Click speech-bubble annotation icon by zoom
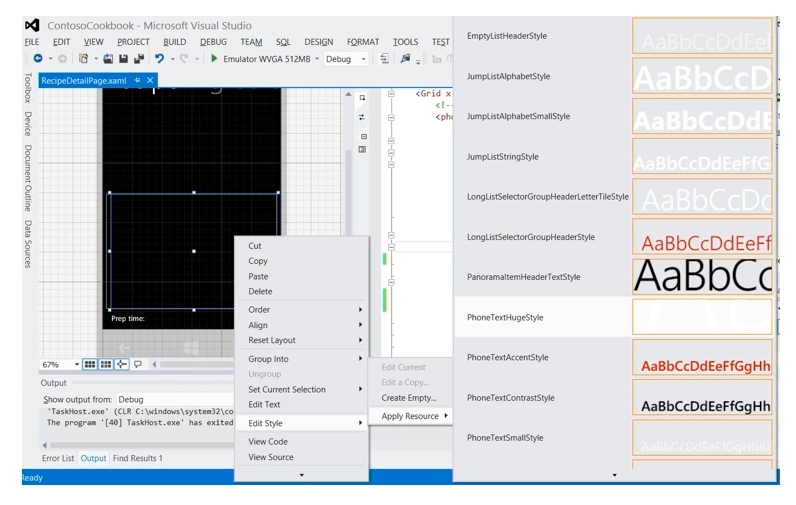796x505 pixels. pyautogui.click(x=138, y=364)
